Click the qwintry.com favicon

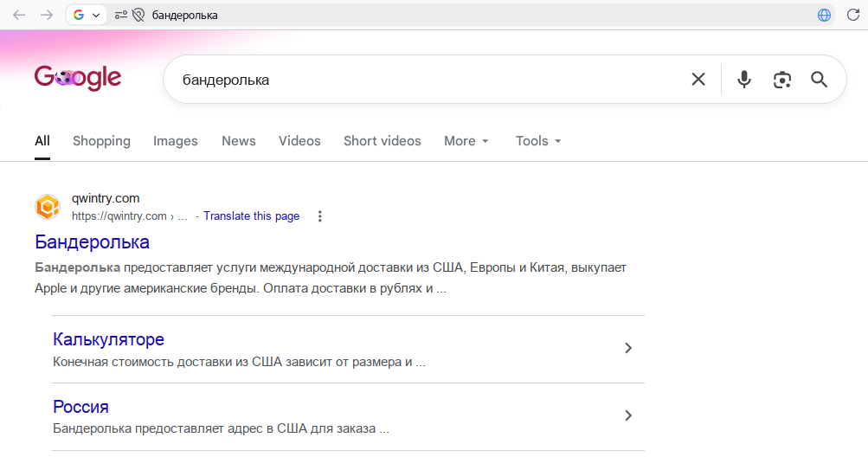tap(48, 207)
